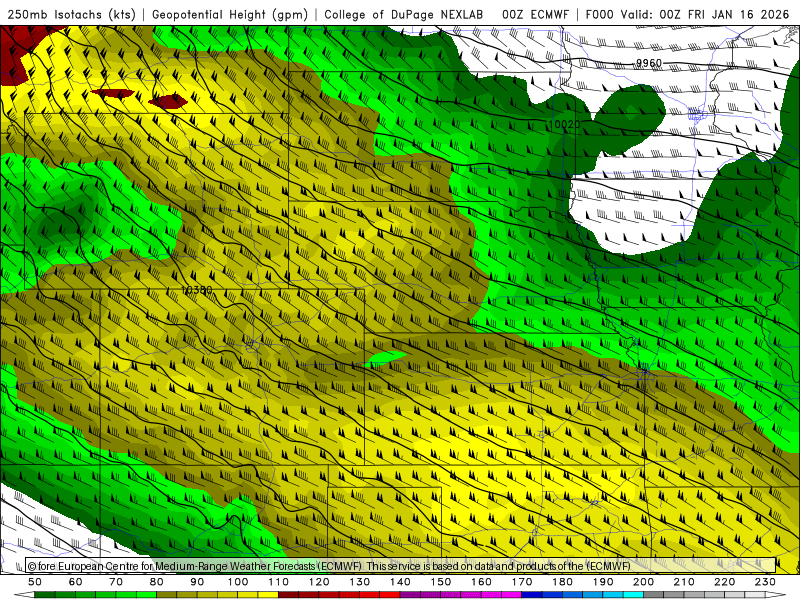Click the 90 value on the color scale
Viewport: 800px width, 600px height.
click(197, 582)
